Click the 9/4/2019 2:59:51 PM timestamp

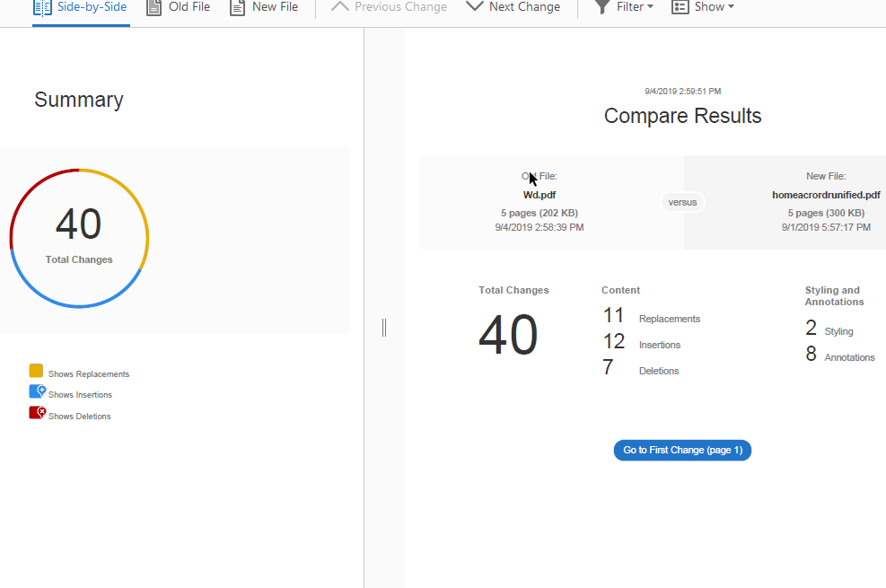coord(682,91)
